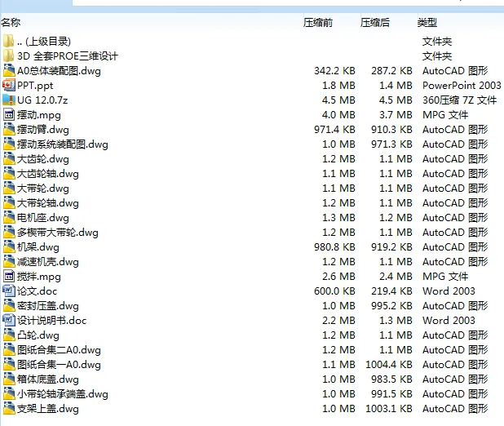
Task: Click the parent directory folder icon
Action: point(9,41)
